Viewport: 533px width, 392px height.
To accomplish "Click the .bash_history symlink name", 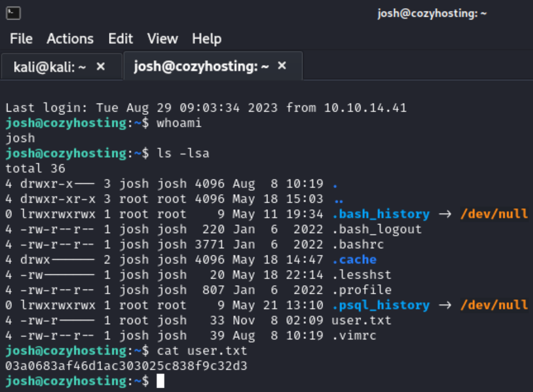I will (x=381, y=214).
